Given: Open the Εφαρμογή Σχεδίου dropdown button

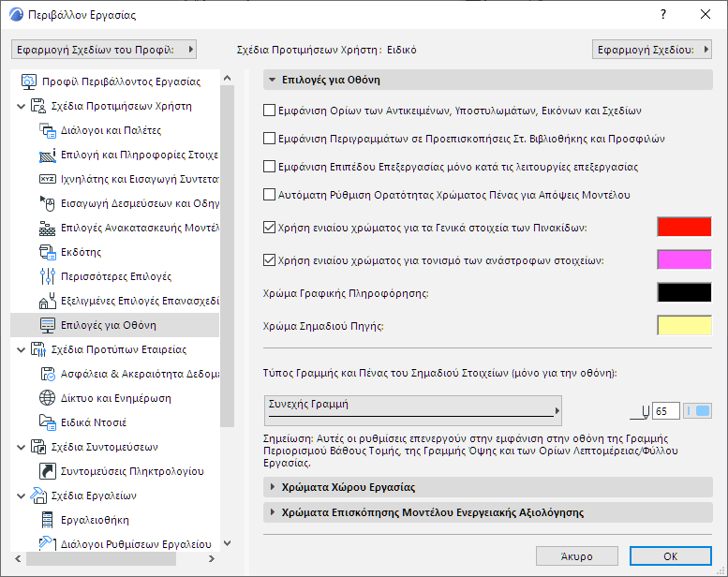Looking at the screenshot, I should coord(652,50).
